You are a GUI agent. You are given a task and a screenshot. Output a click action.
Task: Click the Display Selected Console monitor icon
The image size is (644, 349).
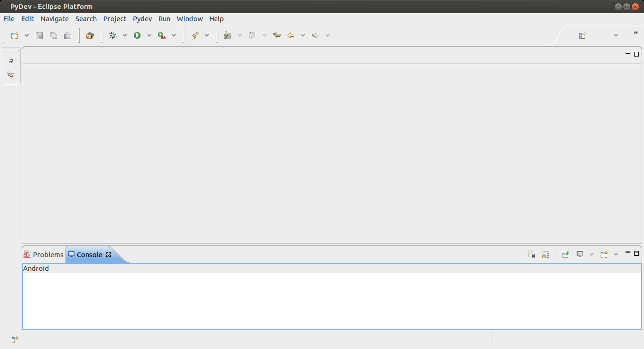579,254
